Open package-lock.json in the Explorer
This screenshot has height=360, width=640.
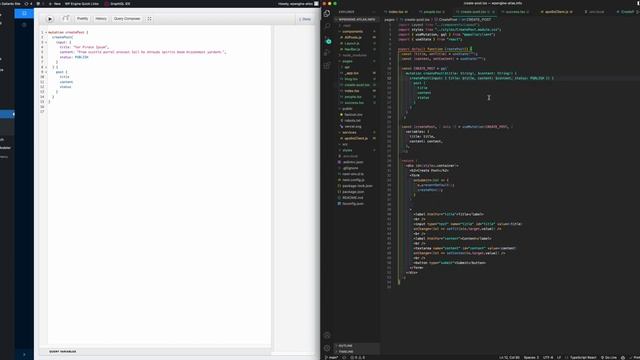click(x=357, y=186)
